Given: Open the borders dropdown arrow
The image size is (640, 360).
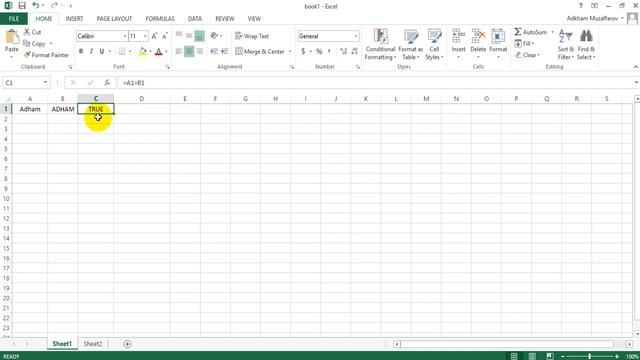Looking at the screenshot, I should (130, 51).
